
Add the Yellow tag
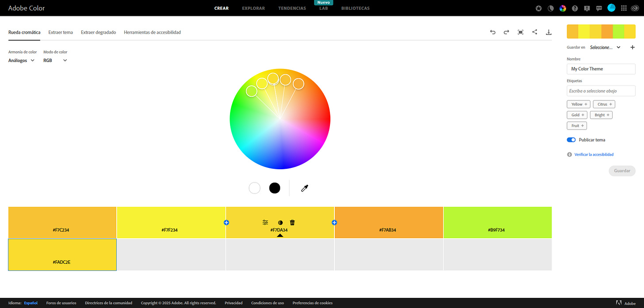tap(579, 104)
